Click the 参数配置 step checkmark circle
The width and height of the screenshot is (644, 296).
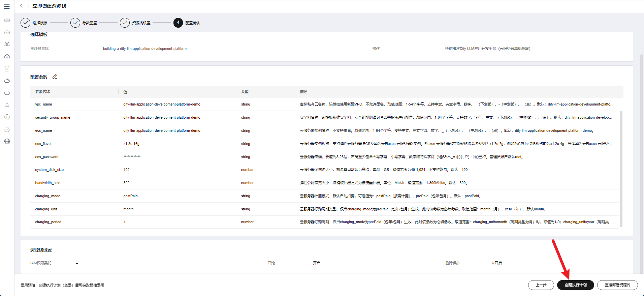[x=75, y=23]
